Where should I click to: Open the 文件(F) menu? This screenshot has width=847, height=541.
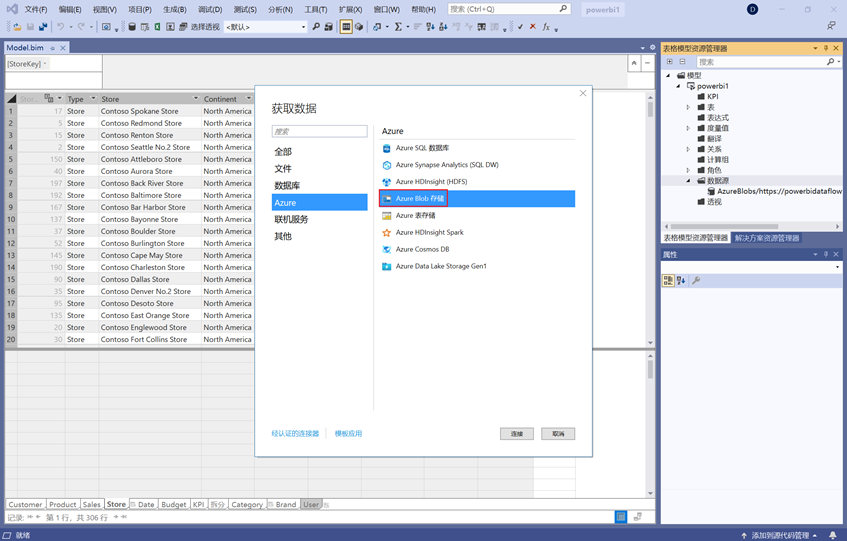click(36, 9)
